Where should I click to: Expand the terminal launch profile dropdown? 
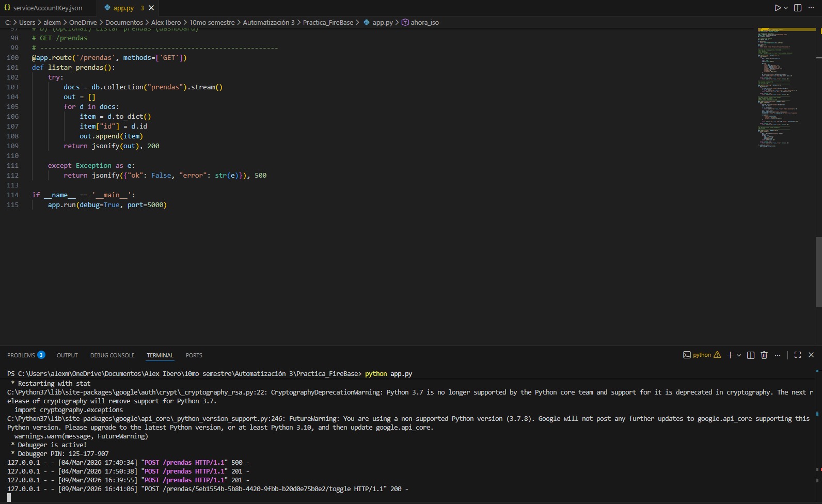click(x=739, y=355)
